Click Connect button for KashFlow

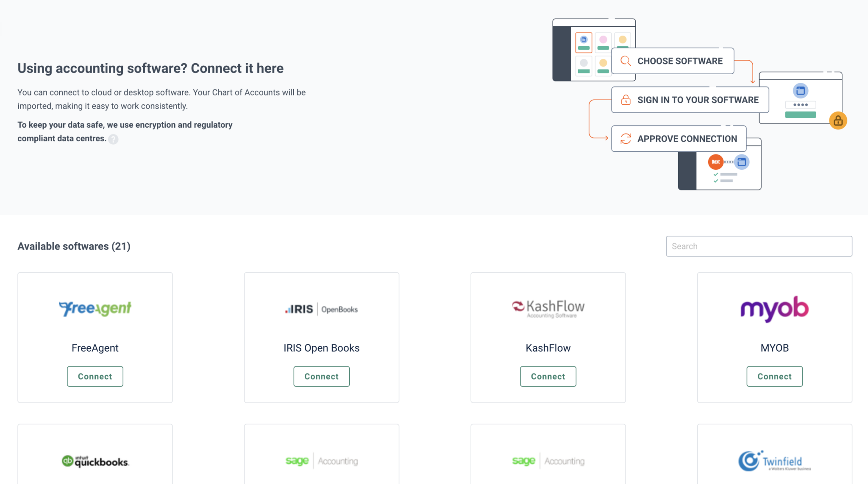point(548,376)
